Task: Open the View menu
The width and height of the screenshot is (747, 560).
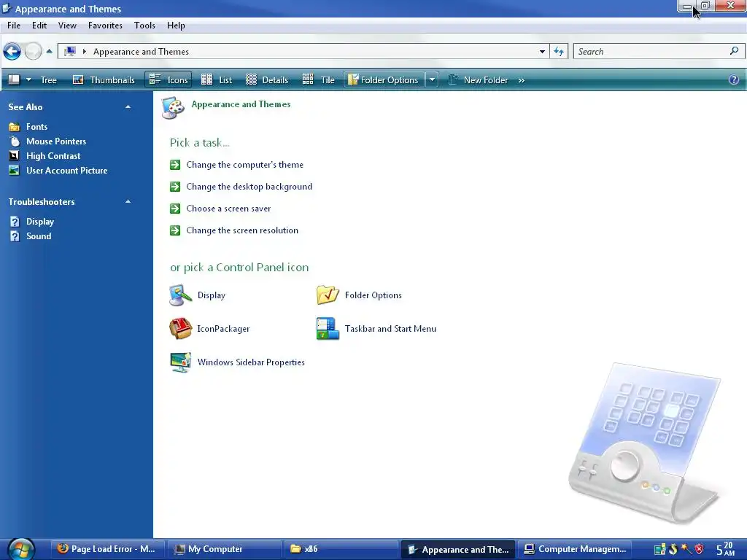Action: (67, 26)
